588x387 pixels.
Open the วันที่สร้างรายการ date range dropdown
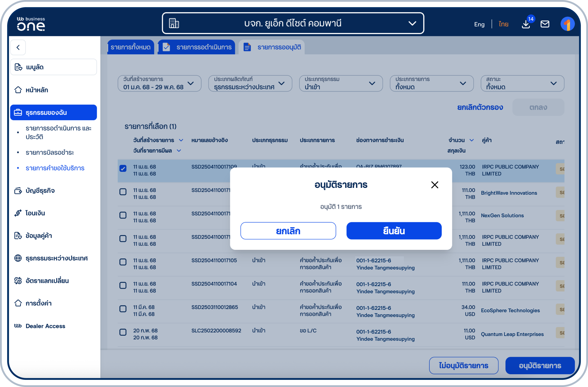click(159, 83)
